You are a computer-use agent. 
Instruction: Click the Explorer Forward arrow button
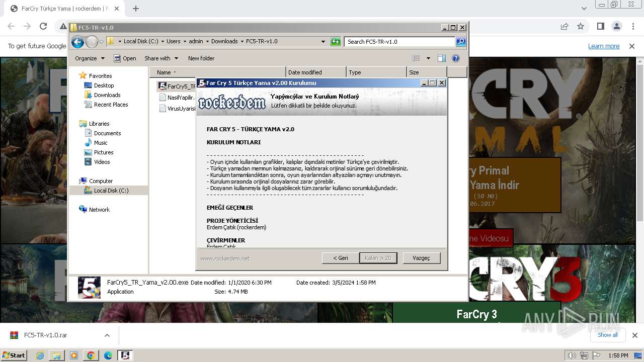coord(92,42)
